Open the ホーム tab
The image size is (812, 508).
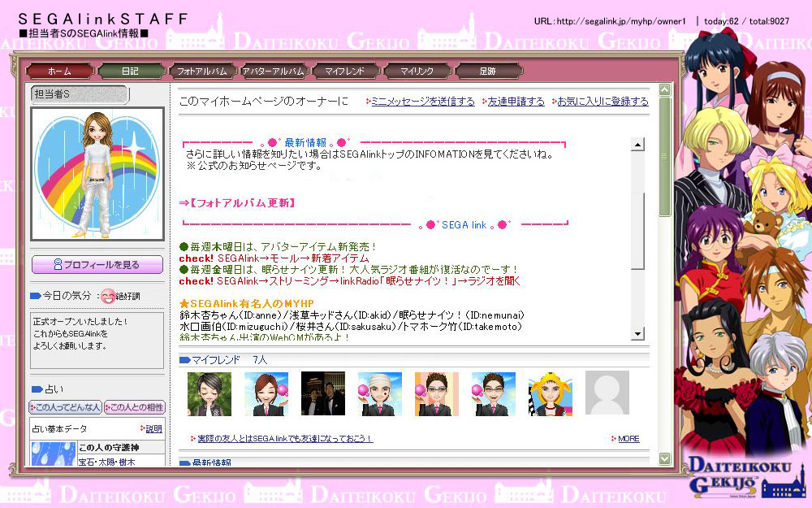point(58,72)
